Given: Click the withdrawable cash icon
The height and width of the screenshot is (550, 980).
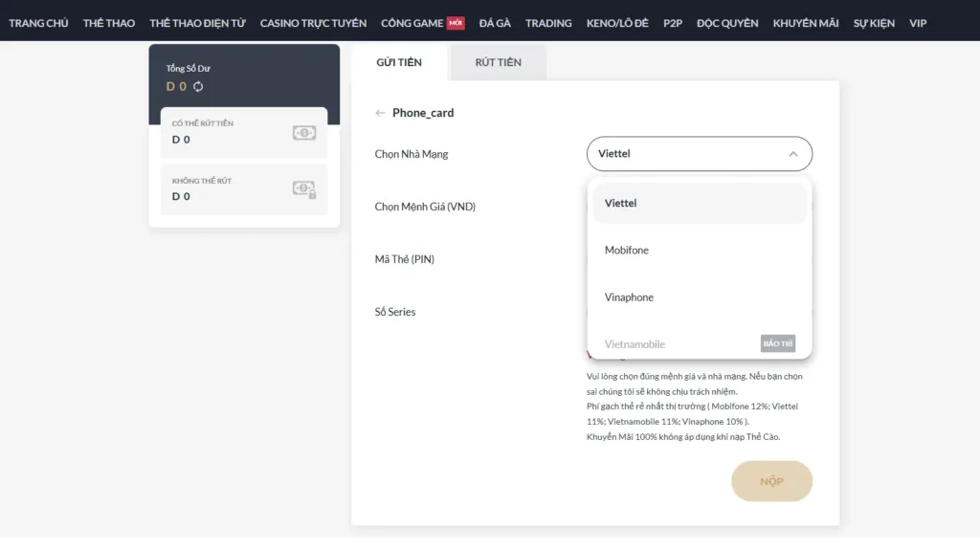Looking at the screenshot, I should [304, 133].
